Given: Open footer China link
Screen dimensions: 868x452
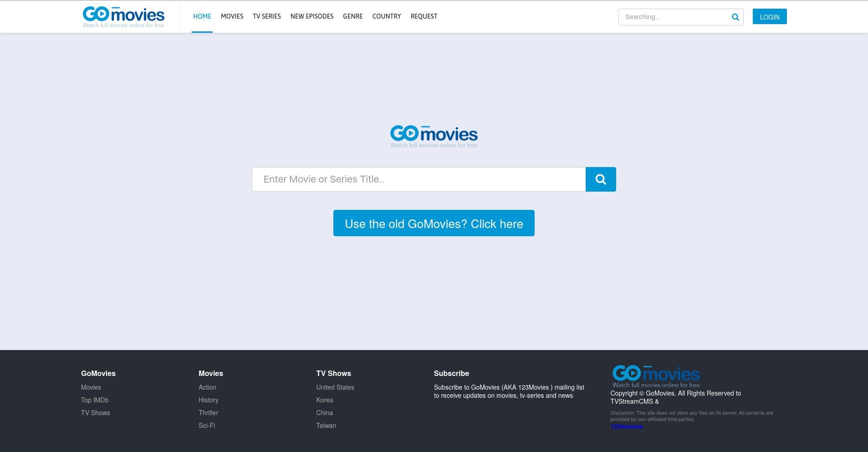Looking at the screenshot, I should [x=325, y=413].
